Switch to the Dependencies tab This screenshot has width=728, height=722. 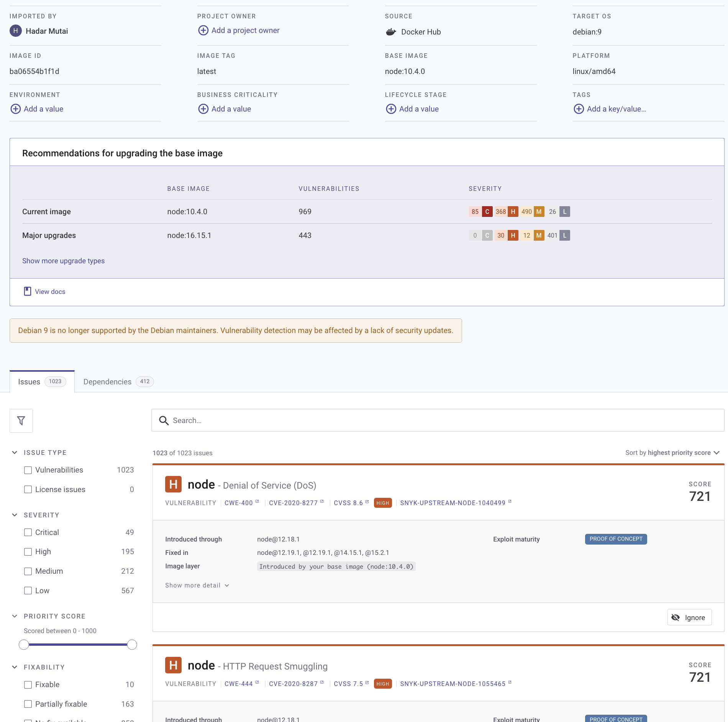pyautogui.click(x=107, y=381)
